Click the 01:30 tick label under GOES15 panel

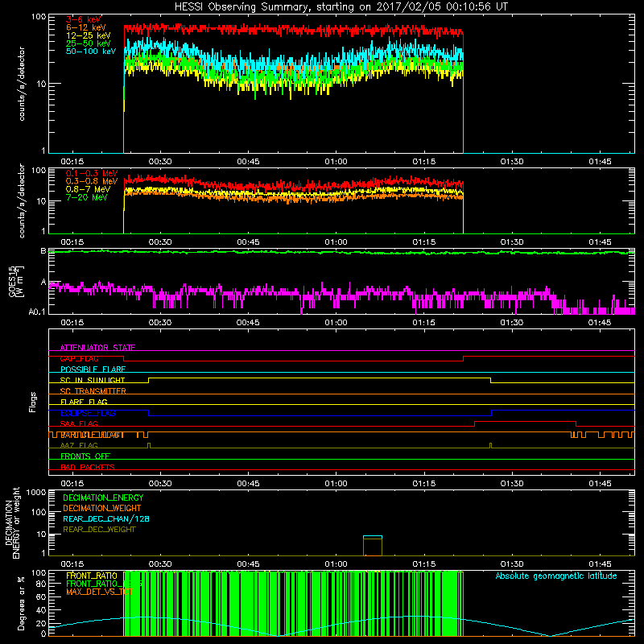512,323
